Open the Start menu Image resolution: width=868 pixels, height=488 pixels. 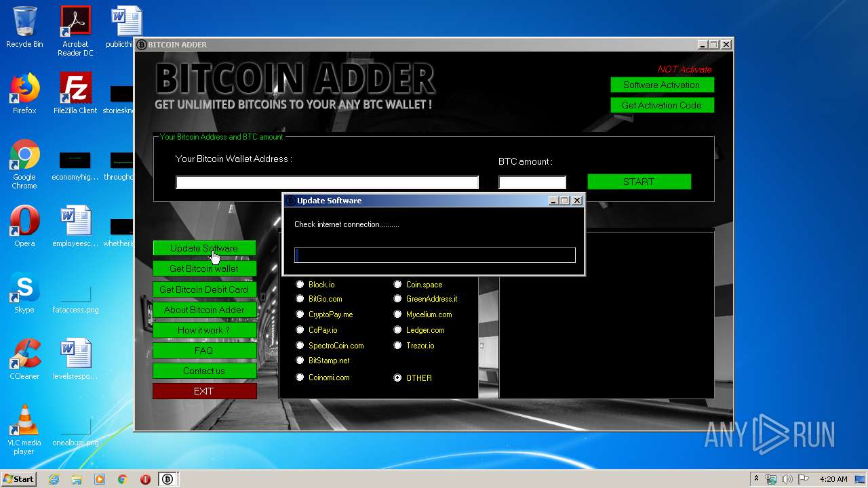(x=18, y=479)
